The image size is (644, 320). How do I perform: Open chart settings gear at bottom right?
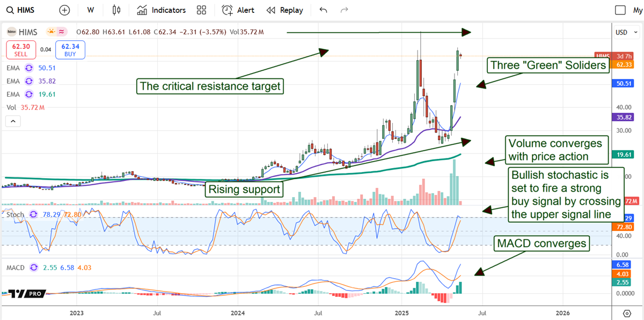[x=627, y=313]
